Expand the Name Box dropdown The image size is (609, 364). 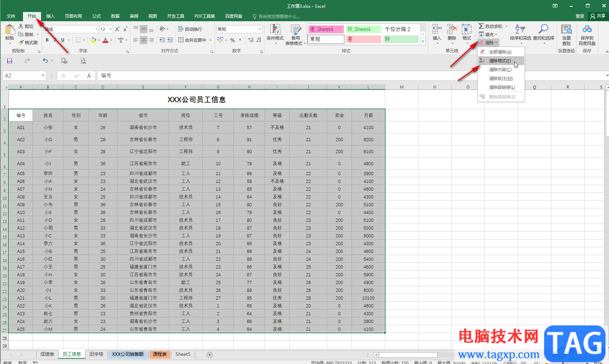[43, 76]
